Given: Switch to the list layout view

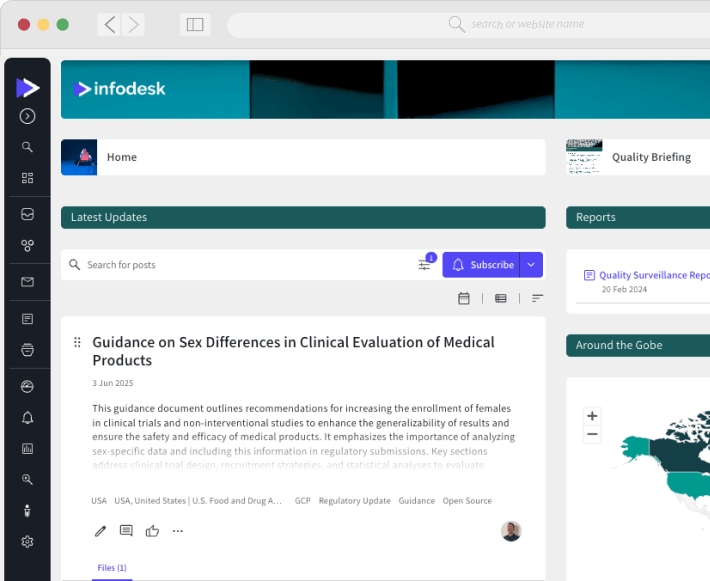Looking at the screenshot, I should (x=501, y=298).
